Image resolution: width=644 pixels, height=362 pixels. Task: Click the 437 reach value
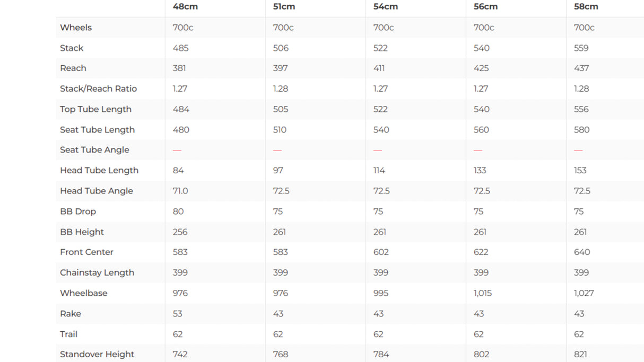pyautogui.click(x=581, y=68)
